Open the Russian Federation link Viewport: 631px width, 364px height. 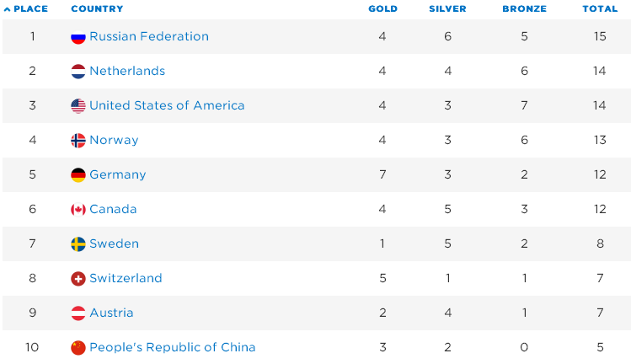tap(149, 37)
